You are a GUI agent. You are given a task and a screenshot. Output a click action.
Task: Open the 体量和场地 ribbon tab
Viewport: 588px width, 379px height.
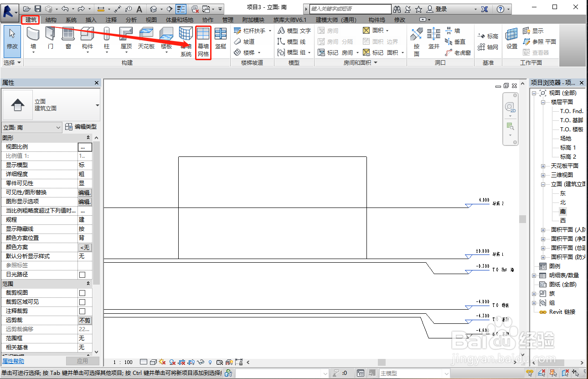[179, 20]
